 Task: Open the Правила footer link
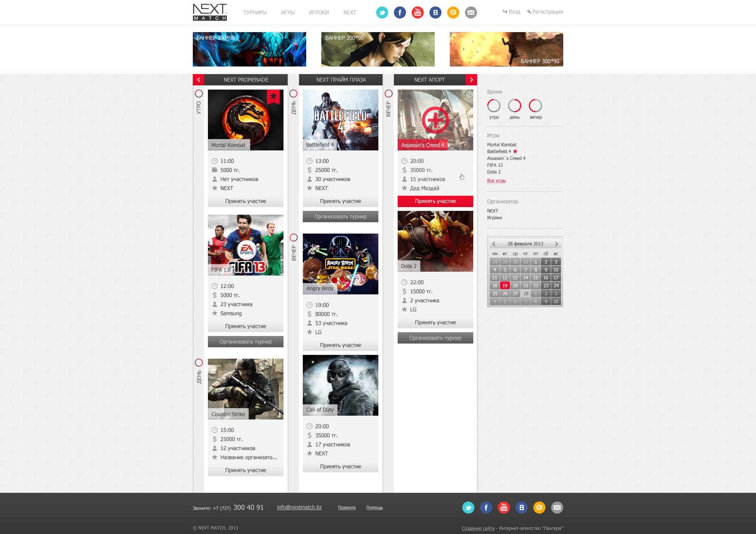pyautogui.click(x=347, y=508)
